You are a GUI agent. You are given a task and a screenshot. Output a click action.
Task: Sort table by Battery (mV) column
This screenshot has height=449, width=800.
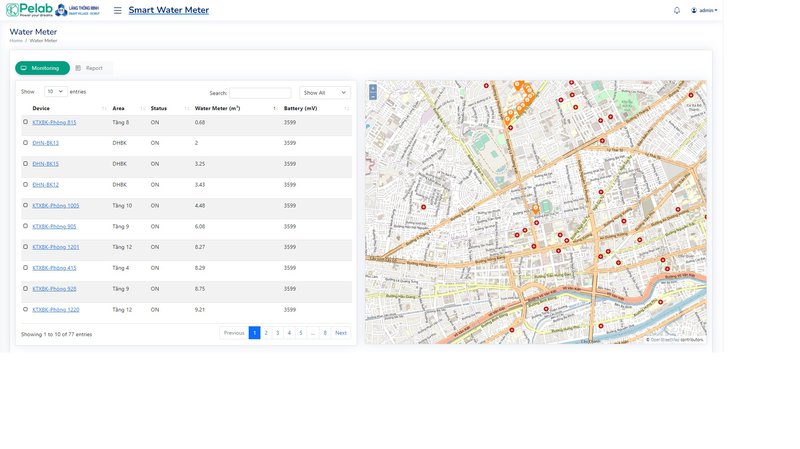316,108
